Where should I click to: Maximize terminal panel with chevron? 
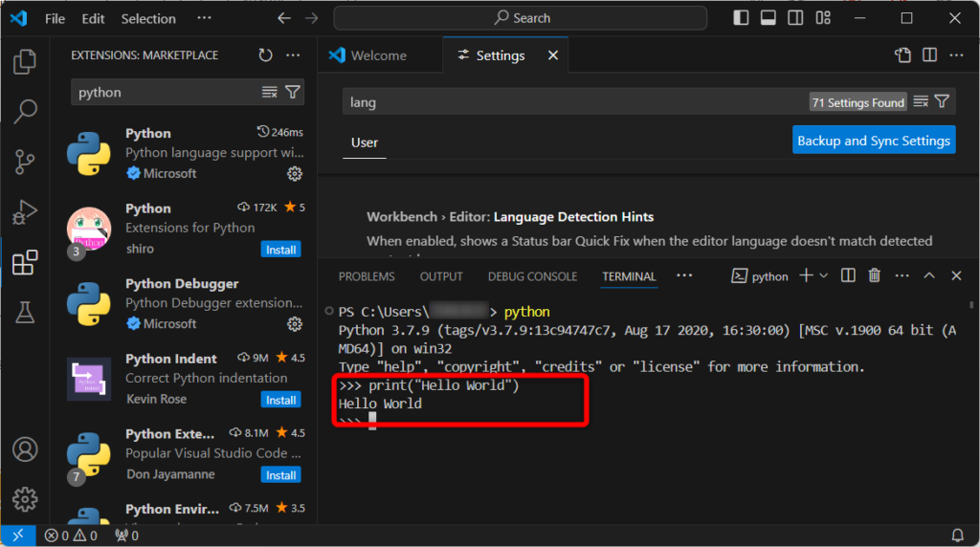click(929, 275)
